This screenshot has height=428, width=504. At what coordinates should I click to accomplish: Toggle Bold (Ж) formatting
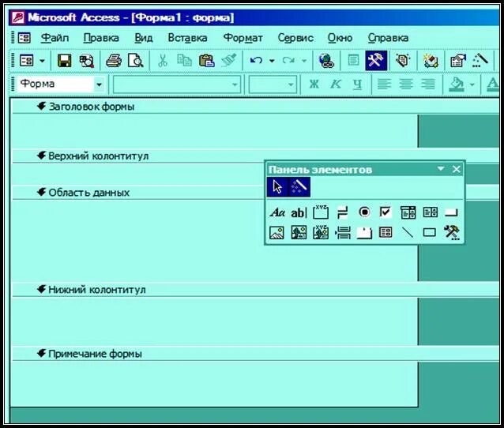(314, 84)
